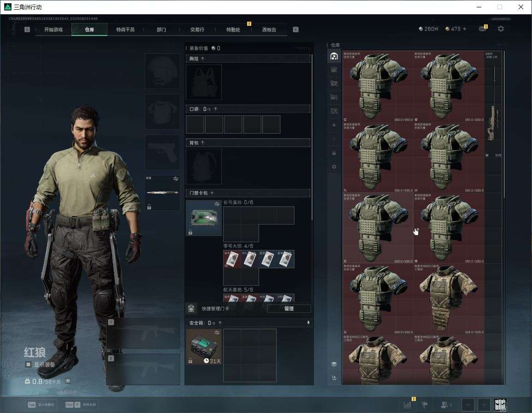Open the mail envelope icon

(483, 29)
